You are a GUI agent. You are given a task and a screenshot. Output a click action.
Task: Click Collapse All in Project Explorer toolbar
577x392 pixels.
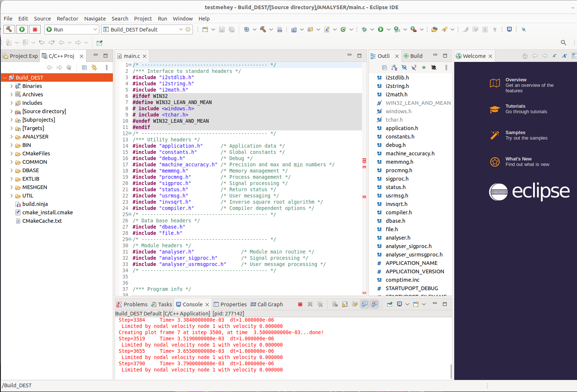[x=84, y=67]
